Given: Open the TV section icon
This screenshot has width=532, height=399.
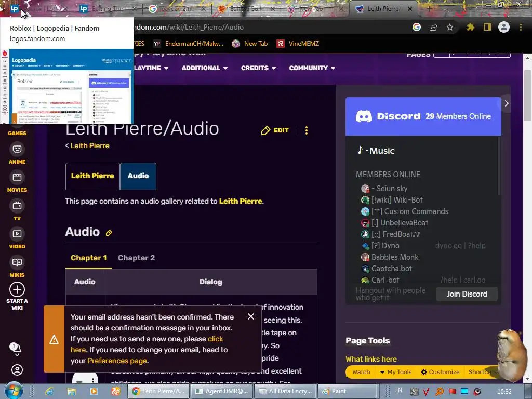Looking at the screenshot, I should (17, 206).
